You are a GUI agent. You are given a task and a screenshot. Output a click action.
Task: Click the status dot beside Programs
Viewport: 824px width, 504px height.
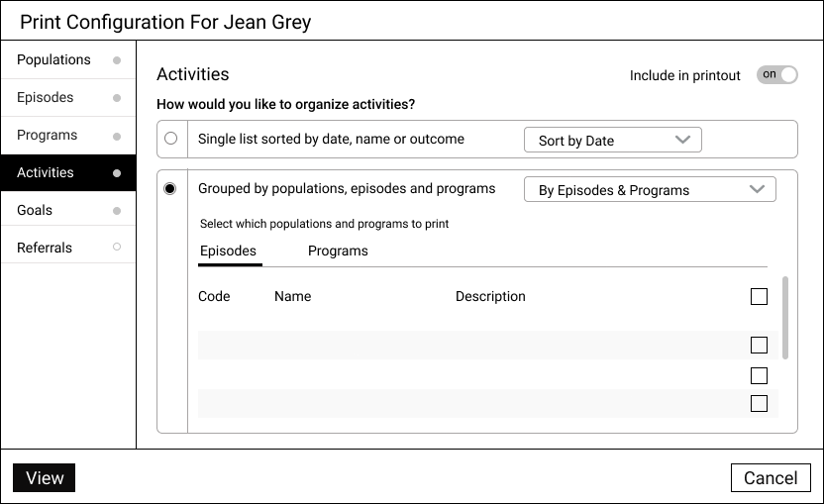117,136
